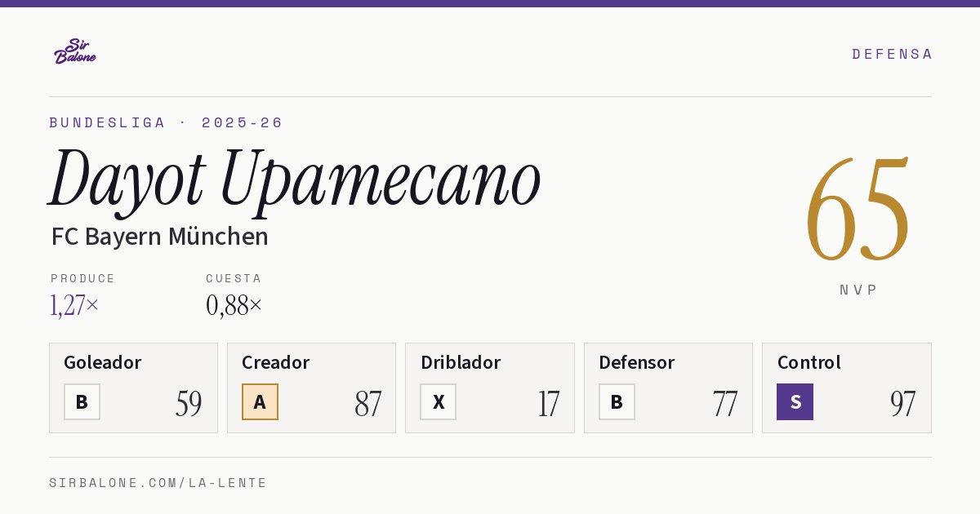The width and height of the screenshot is (980, 514).
Task: Open the sirbalone.com/la-lente link
Action: pos(158,483)
